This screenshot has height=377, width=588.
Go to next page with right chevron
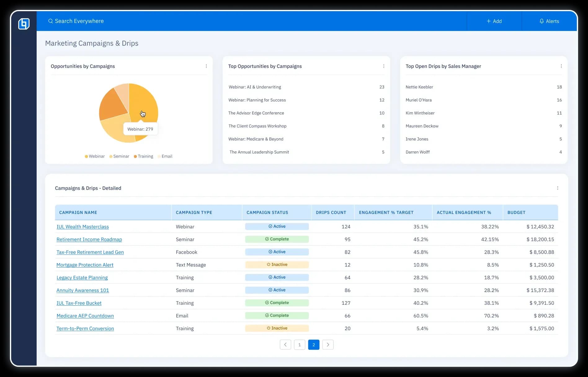point(328,345)
